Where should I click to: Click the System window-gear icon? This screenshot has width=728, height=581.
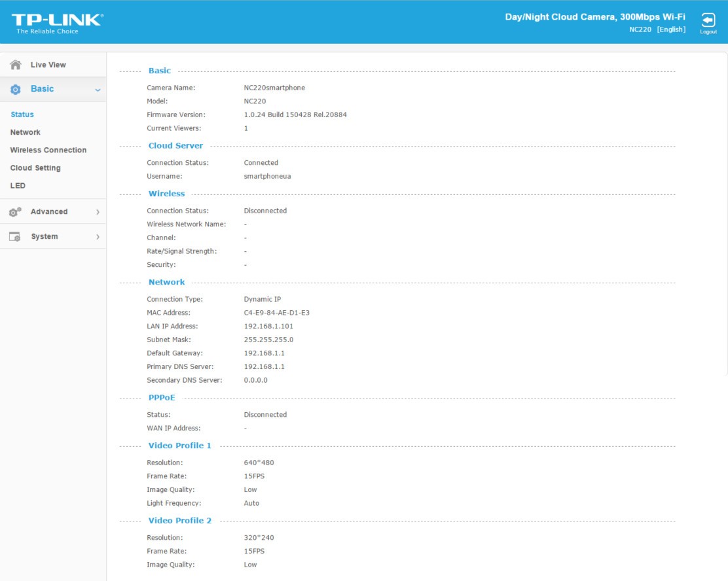click(15, 237)
